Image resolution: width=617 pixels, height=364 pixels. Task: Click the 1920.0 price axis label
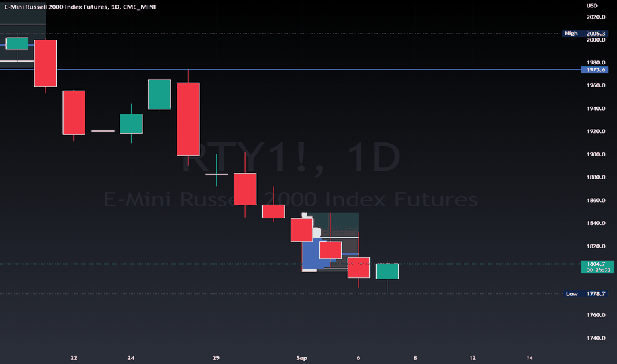tap(596, 131)
